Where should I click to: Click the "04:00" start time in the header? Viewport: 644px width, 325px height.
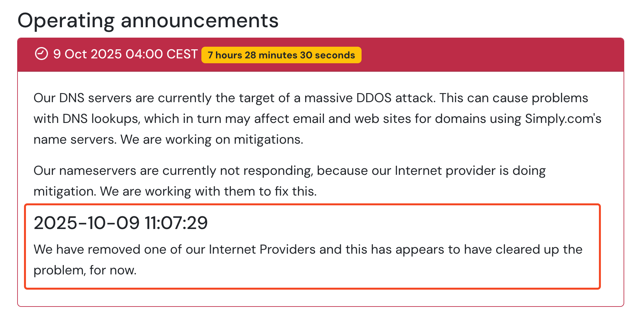pos(144,54)
